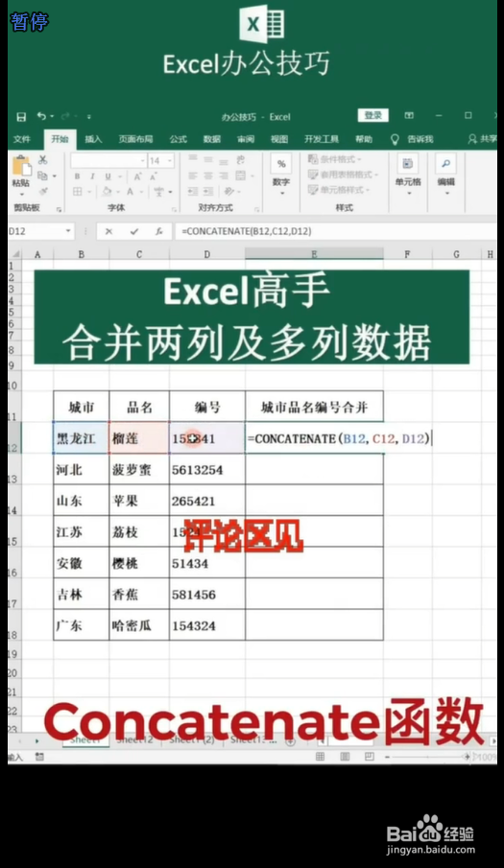Select column C header
The width and height of the screenshot is (504, 868).
[x=139, y=254]
